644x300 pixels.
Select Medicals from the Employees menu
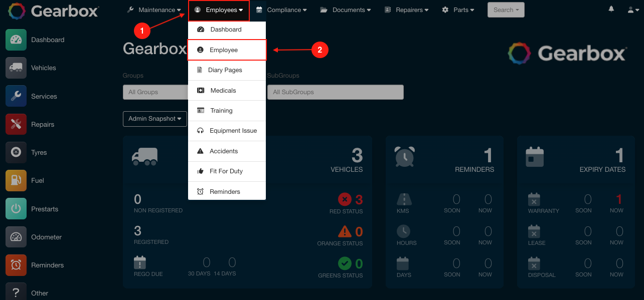point(223,90)
